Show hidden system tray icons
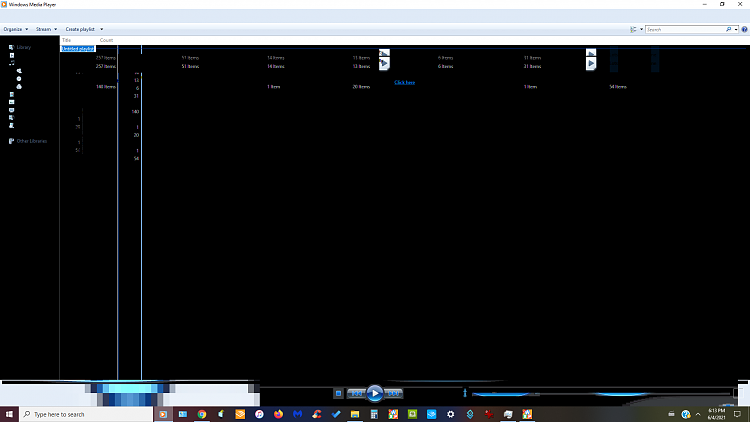 coord(698,414)
